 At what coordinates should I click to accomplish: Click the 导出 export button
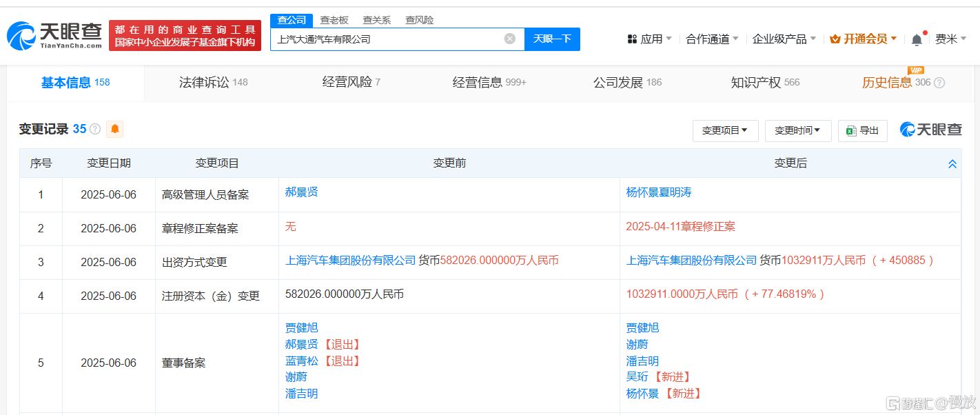click(862, 130)
